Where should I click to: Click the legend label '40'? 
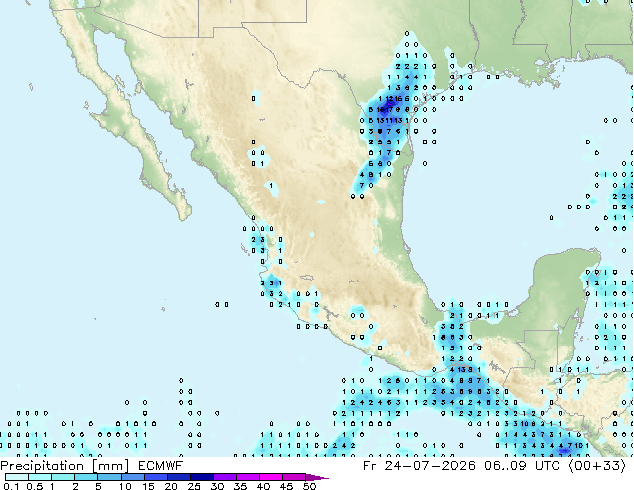[263, 486]
